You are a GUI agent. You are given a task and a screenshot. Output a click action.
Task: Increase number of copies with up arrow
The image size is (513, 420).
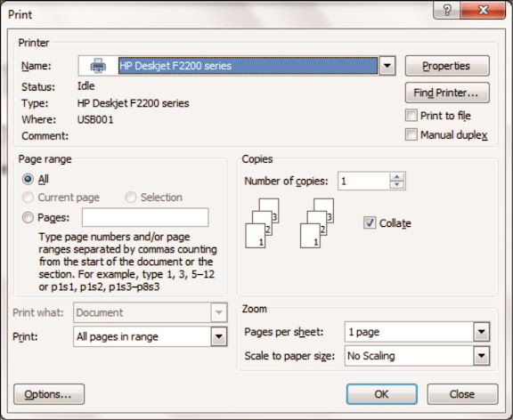tap(397, 177)
